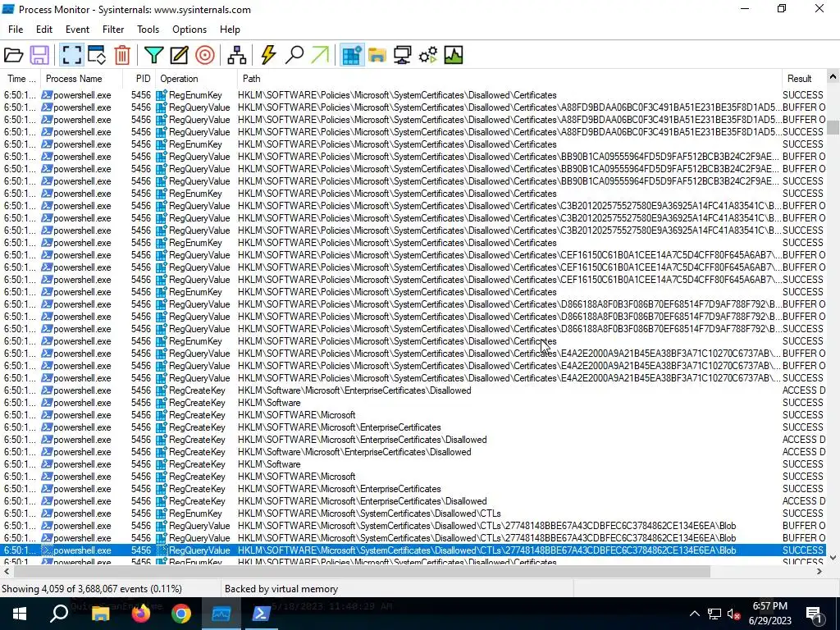Open the Options menu
Viewport: 840px width, 630px height.
point(189,30)
